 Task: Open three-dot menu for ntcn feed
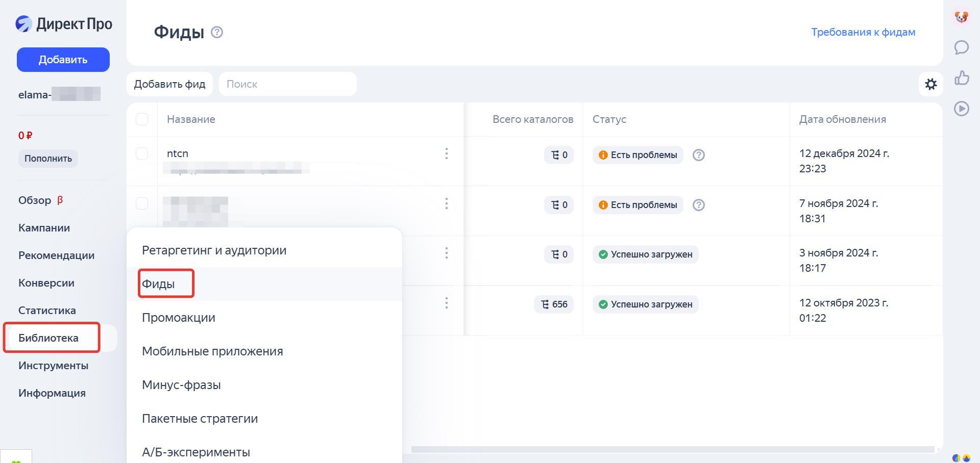pyautogui.click(x=446, y=154)
